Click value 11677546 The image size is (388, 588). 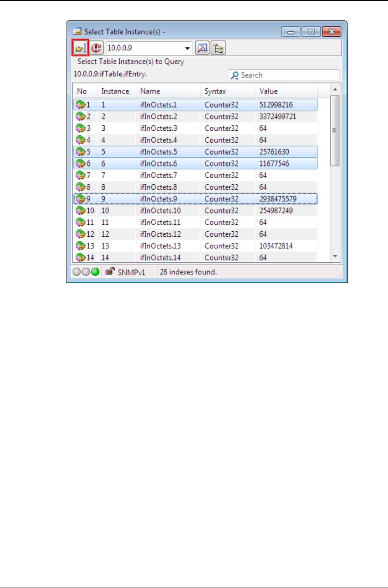(x=274, y=164)
